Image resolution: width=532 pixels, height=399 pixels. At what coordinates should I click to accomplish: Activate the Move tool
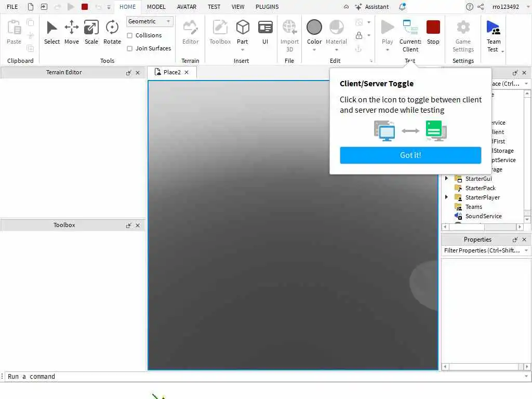pyautogui.click(x=72, y=33)
